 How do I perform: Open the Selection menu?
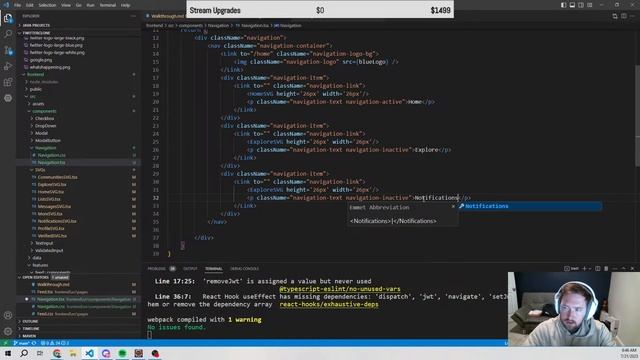pos(47,5)
